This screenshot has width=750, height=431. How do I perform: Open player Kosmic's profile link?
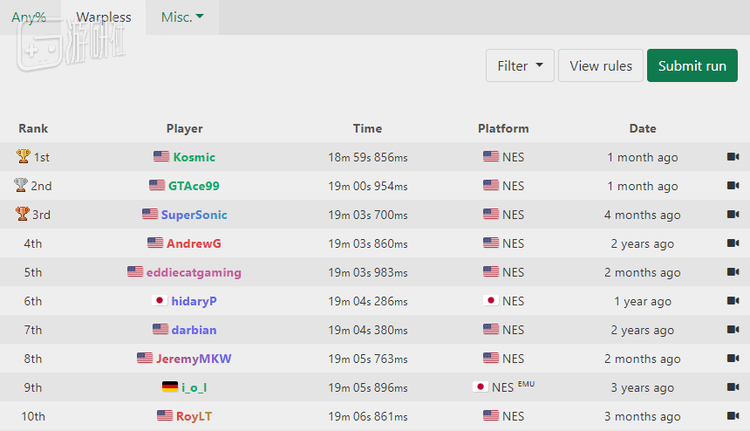pyautogui.click(x=194, y=157)
